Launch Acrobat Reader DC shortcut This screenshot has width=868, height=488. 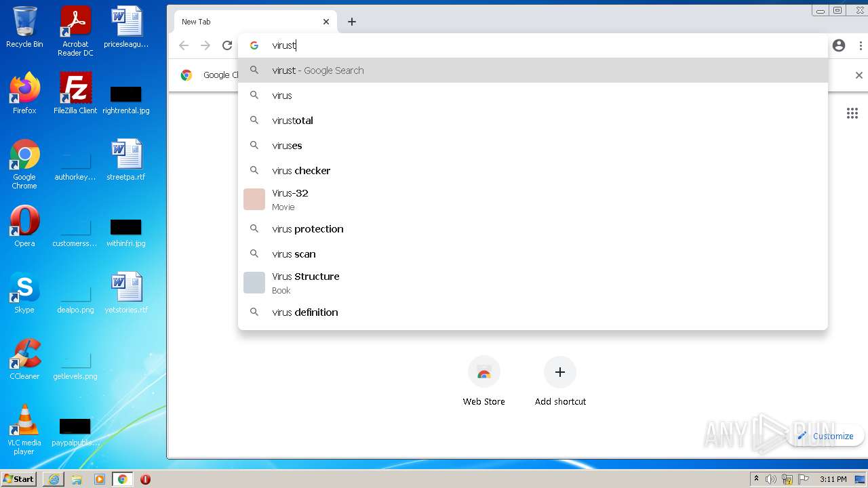75,31
